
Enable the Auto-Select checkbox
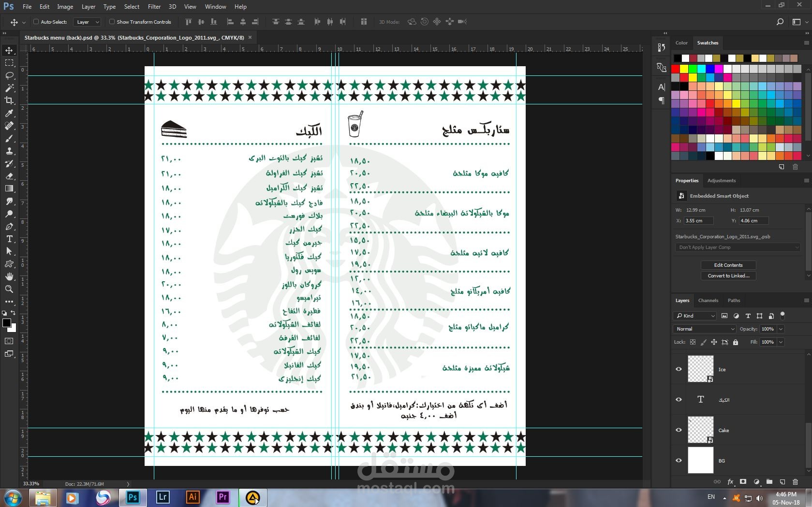point(36,22)
